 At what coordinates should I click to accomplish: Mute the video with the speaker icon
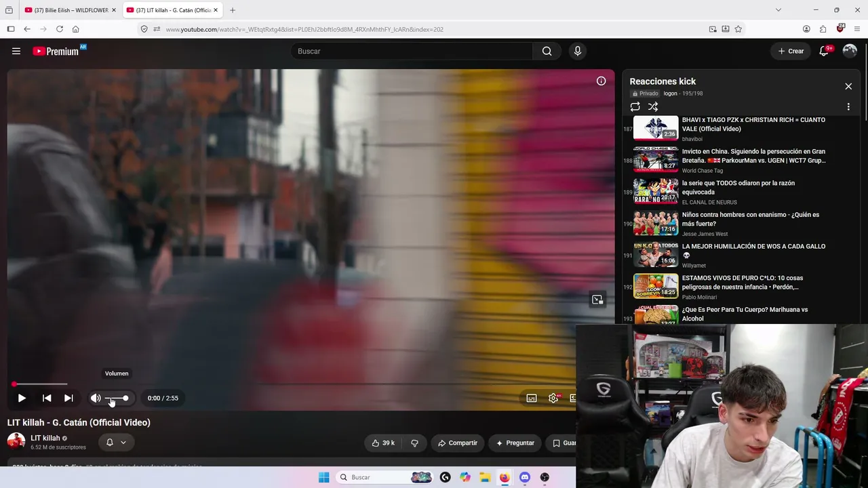[96, 398]
